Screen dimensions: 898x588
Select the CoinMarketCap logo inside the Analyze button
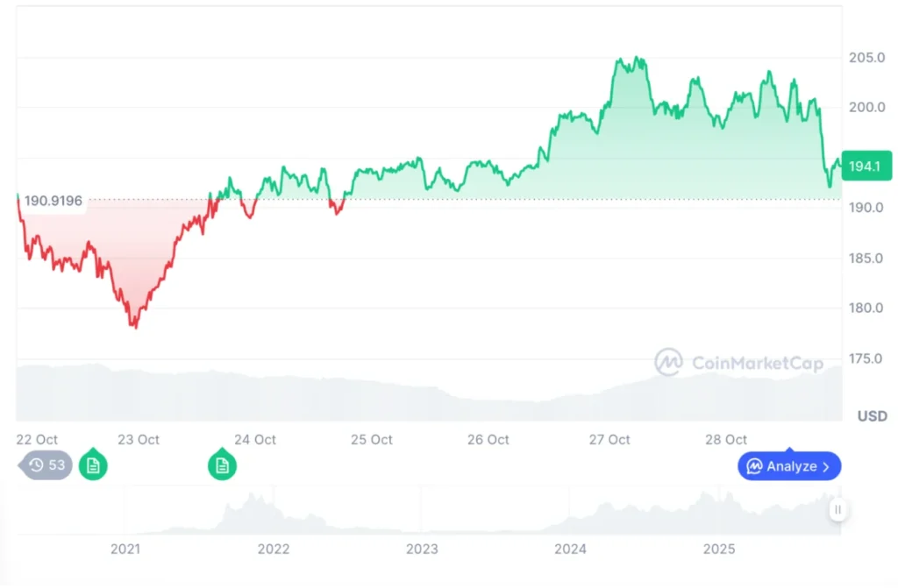[x=755, y=466]
